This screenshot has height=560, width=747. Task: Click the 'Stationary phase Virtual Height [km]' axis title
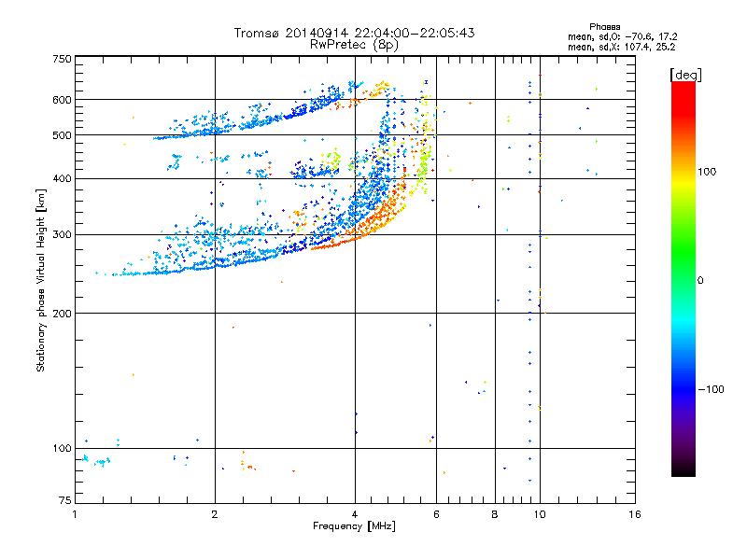point(41,280)
